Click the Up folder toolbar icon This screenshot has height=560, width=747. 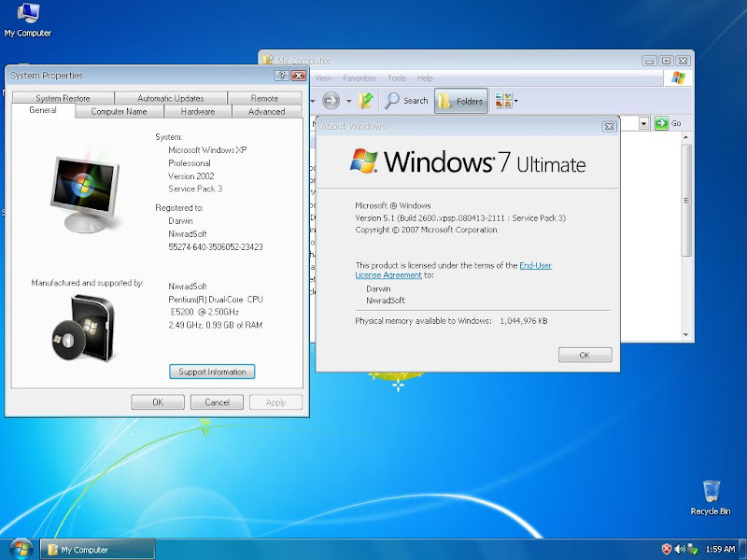pos(367,101)
